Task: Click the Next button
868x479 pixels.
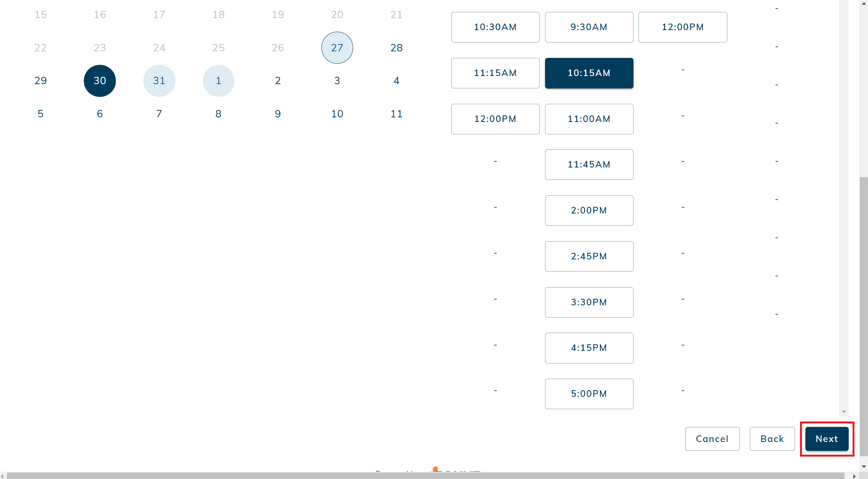Action: click(827, 439)
